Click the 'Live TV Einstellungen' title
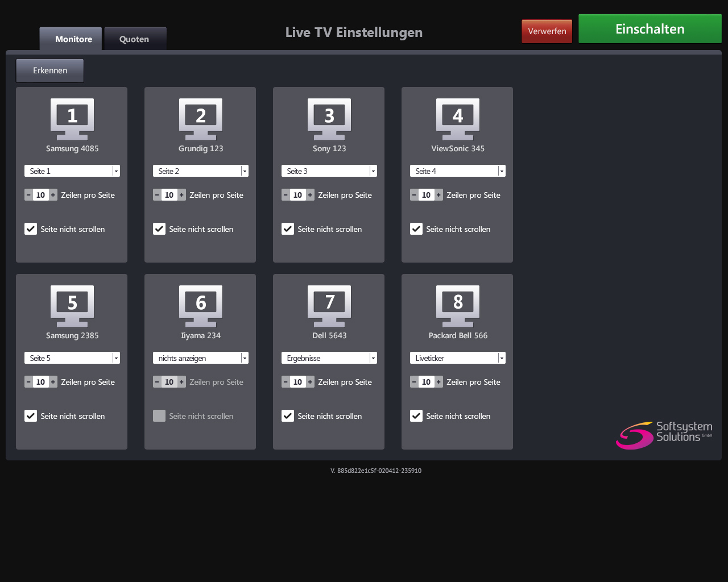This screenshot has width=728, height=582. 354,32
